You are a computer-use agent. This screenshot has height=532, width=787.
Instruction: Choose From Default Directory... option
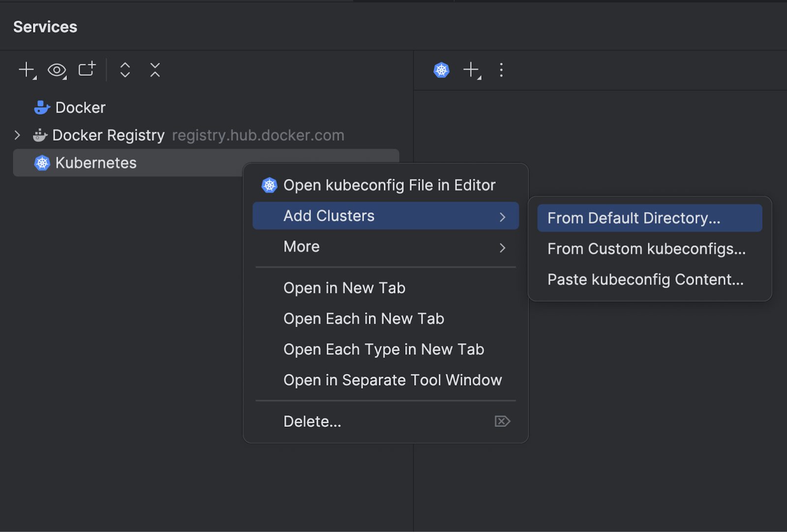coord(650,218)
